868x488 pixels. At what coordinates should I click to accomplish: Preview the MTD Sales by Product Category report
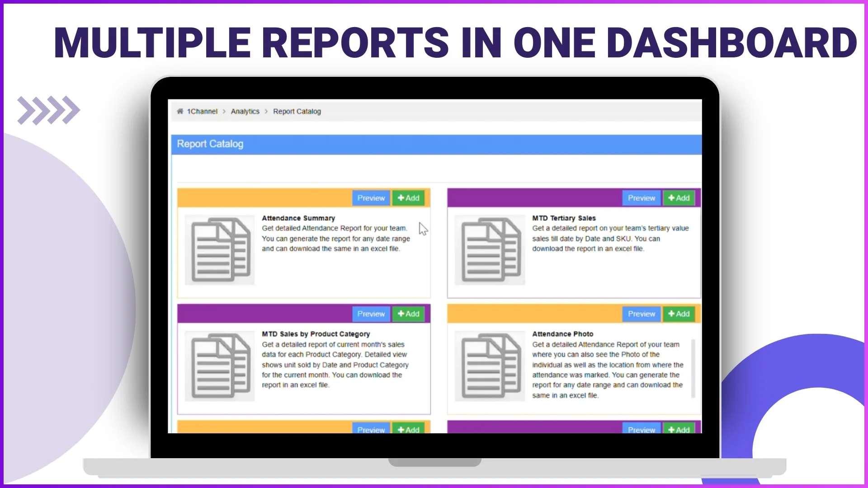point(371,314)
